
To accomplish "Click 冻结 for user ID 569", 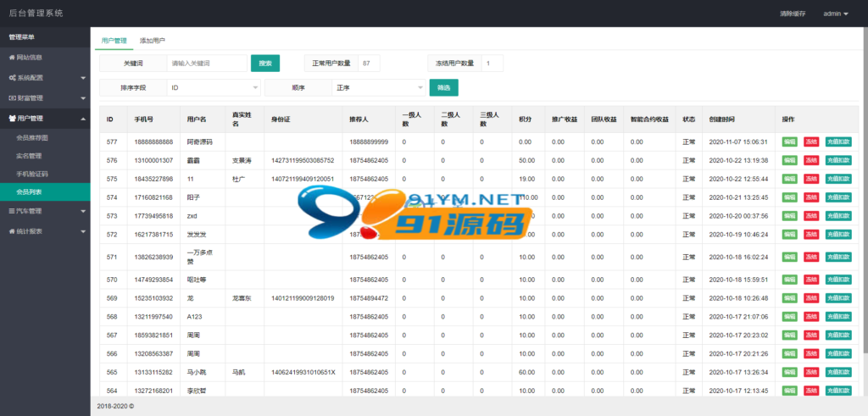I will pyautogui.click(x=811, y=298).
